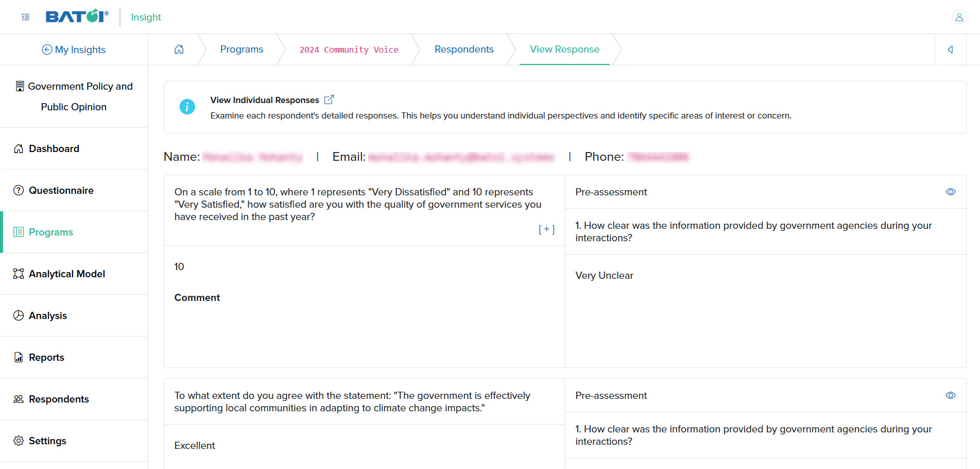The width and height of the screenshot is (980, 469).
Task: Click the Dashboard house icon
Action: tap(19, 148)
